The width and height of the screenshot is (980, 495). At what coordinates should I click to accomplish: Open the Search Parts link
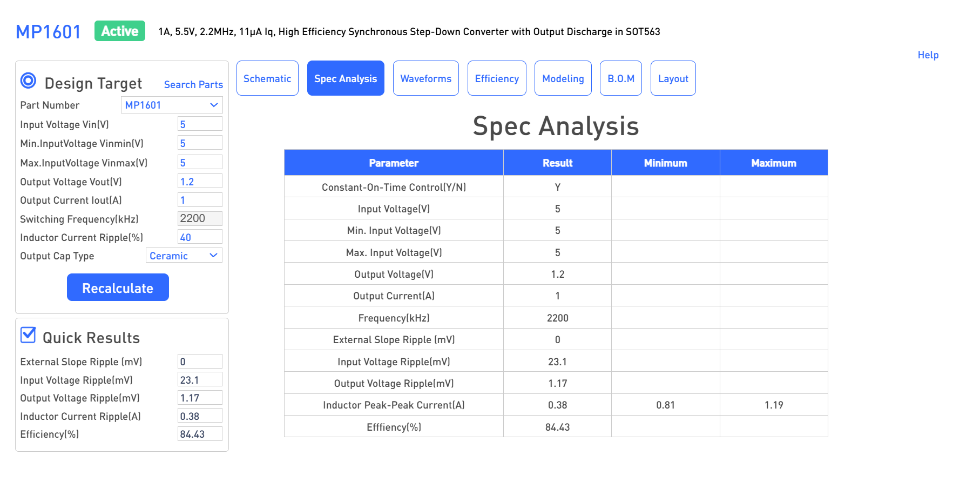(193, 85)
